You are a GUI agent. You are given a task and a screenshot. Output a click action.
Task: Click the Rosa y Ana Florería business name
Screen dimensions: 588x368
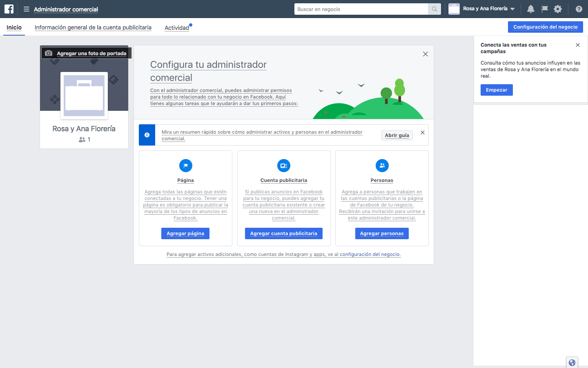point(84,129)
